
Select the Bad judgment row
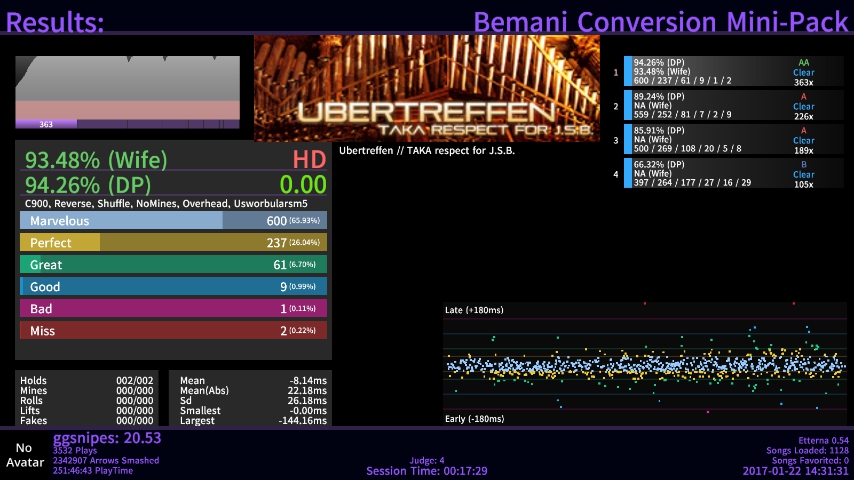click(173, 309)
